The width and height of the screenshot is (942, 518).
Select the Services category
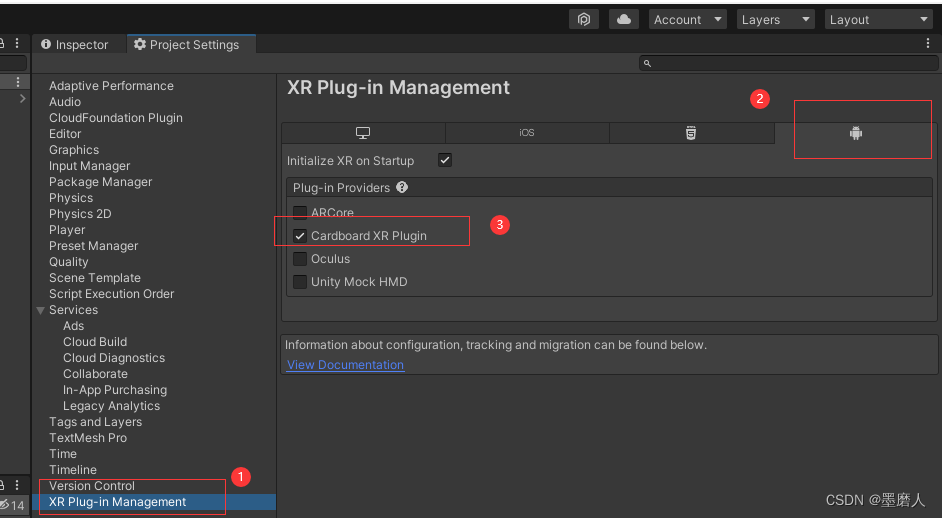coord(73,310)
